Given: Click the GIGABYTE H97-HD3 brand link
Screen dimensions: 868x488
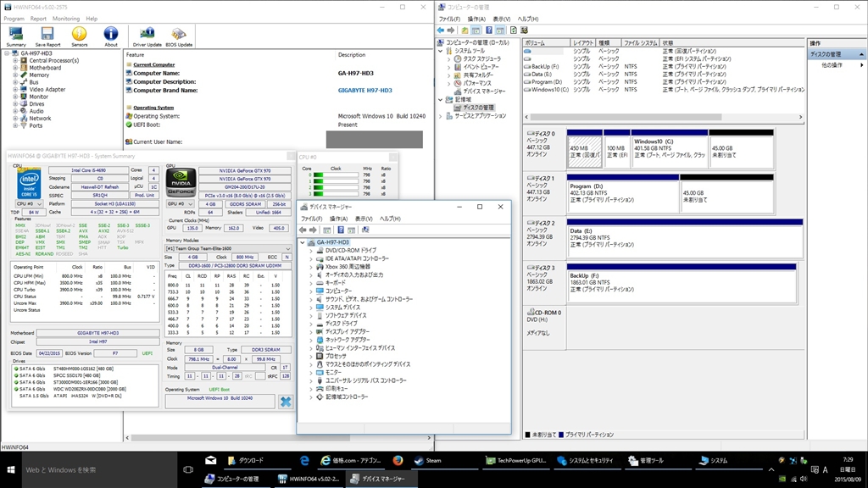Looking at the screenshot, I should tap(364, 90).
